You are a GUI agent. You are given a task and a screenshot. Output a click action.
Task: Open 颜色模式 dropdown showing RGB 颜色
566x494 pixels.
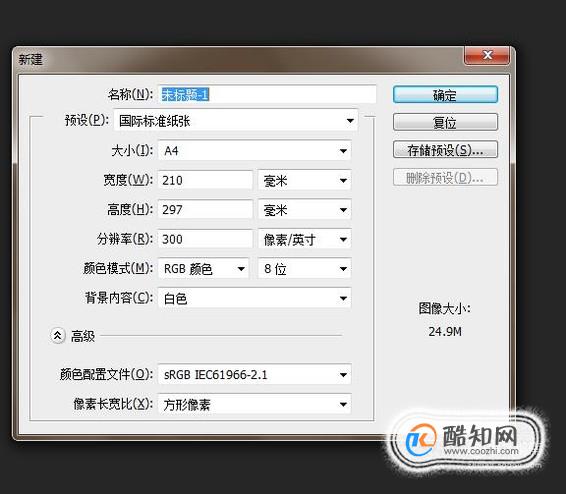[203, 269]
